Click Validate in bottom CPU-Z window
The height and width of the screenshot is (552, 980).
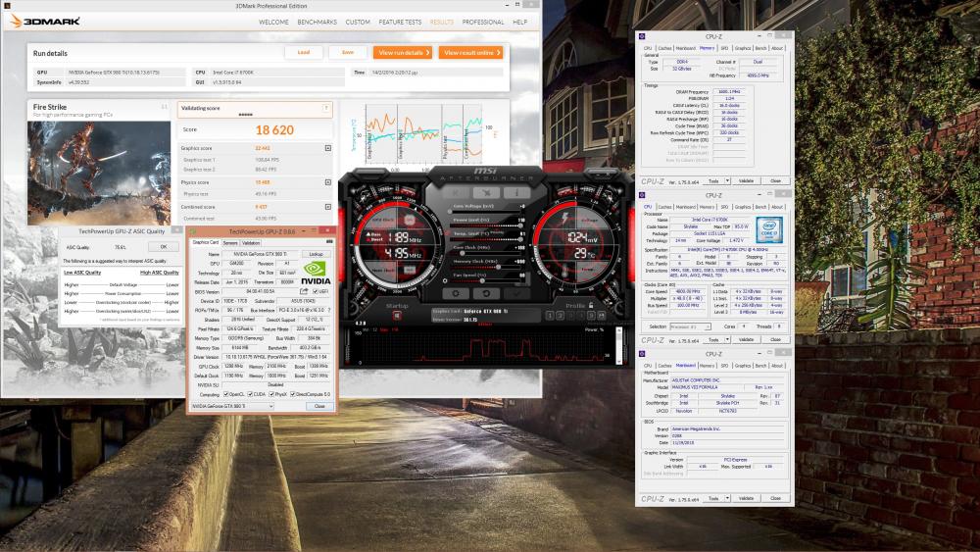(x=746, y=499)
